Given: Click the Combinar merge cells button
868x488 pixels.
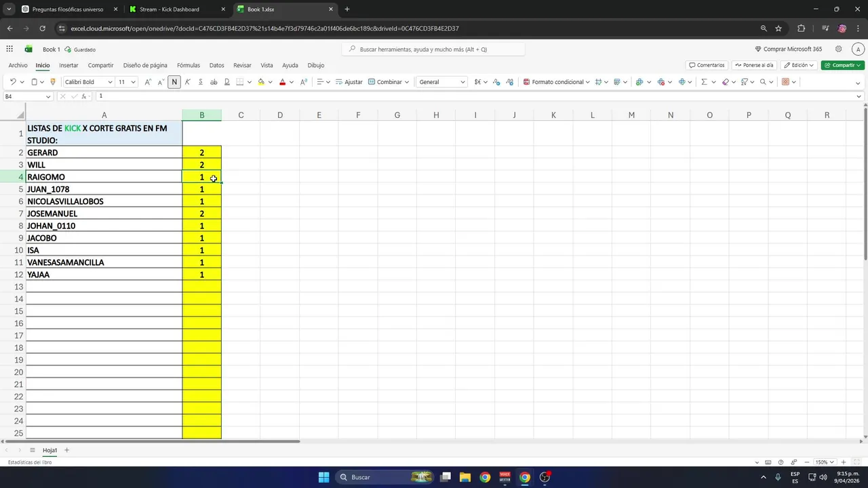Looking at the screenshot, I should pyautogui.click(x=384, y=82).
